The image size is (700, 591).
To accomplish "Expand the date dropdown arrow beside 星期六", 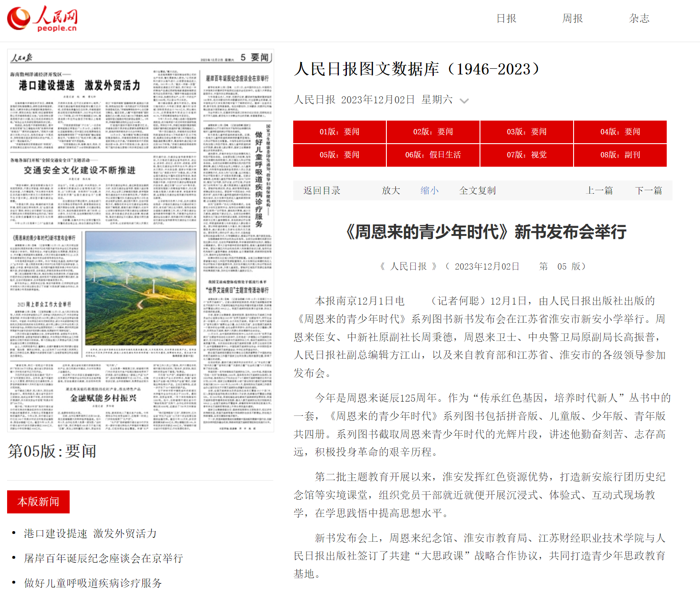I will [464, 101].
